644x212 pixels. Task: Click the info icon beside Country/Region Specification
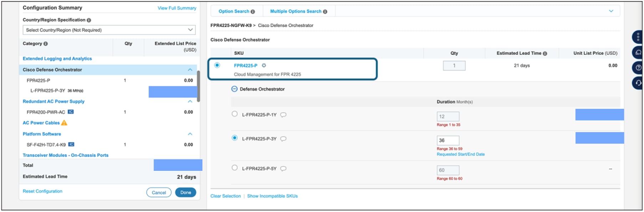point(89,20)
